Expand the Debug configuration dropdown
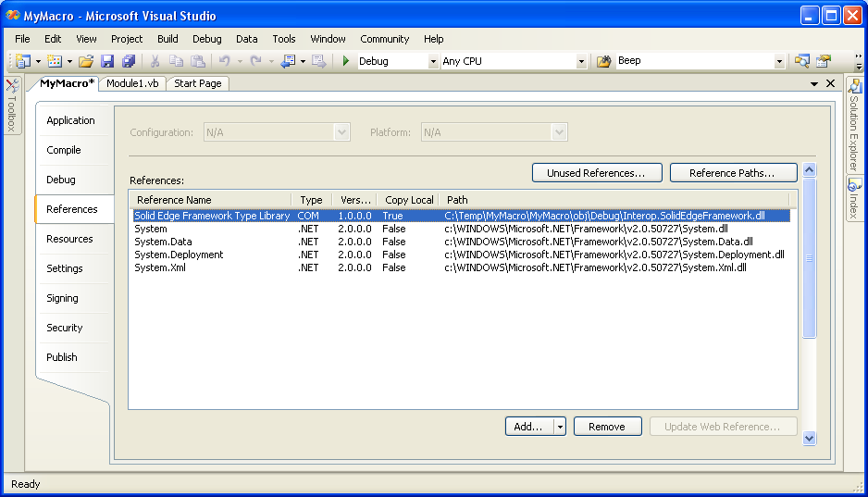 433,62
